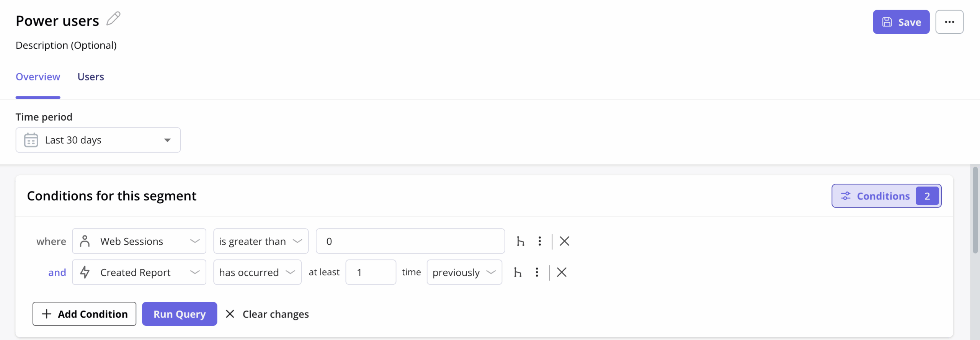The height and width of the screenshot is (340, 980).
Task: Click the person icon in the Web Sessions condition
Action: pos(85,241)
